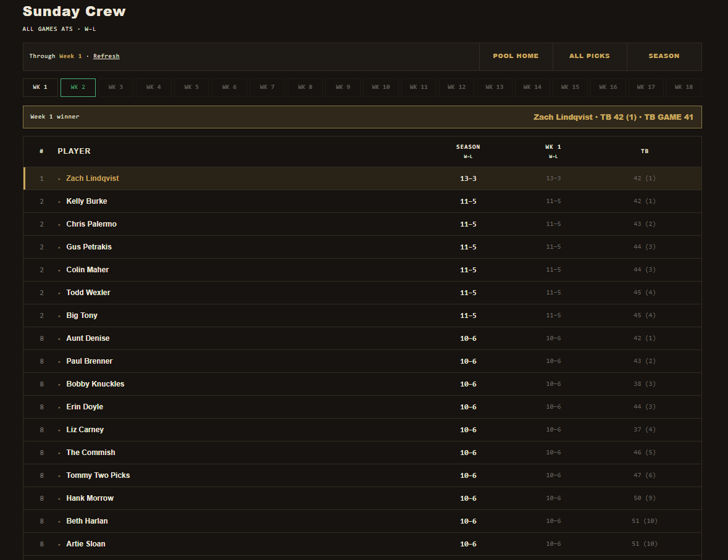Choose the WK 9 tab
Viewport: 728px width, 560px height.
point(343,87)
